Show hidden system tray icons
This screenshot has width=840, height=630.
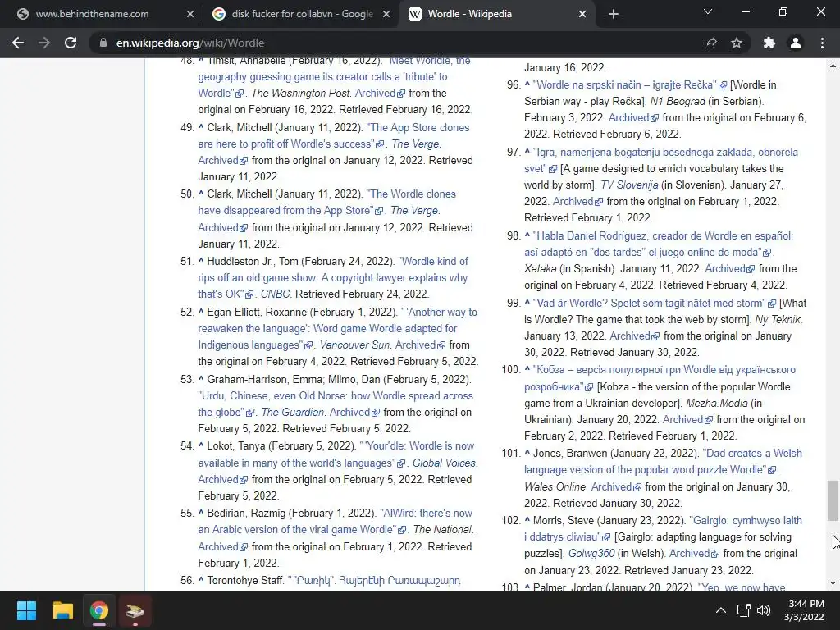[721, 610]
